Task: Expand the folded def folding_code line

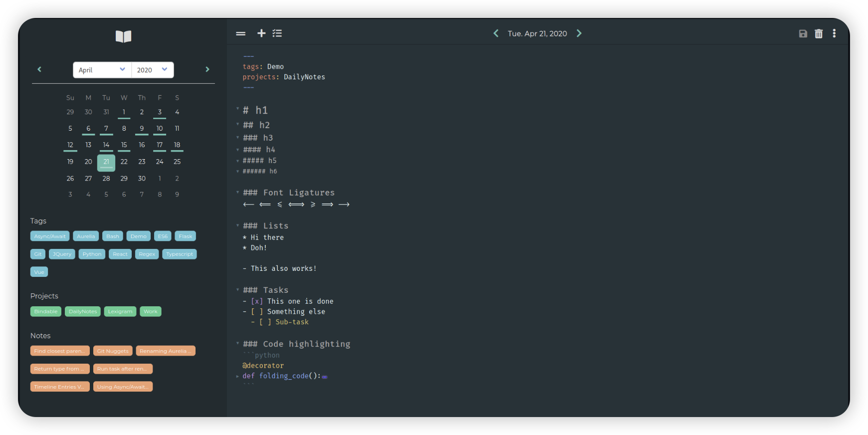Action: click(x=237, y=376)
